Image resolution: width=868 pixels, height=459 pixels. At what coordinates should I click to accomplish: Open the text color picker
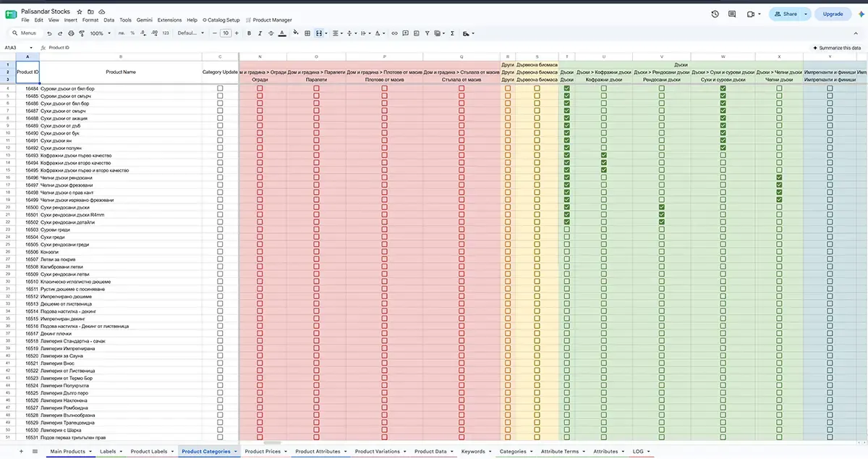point(281,33)
